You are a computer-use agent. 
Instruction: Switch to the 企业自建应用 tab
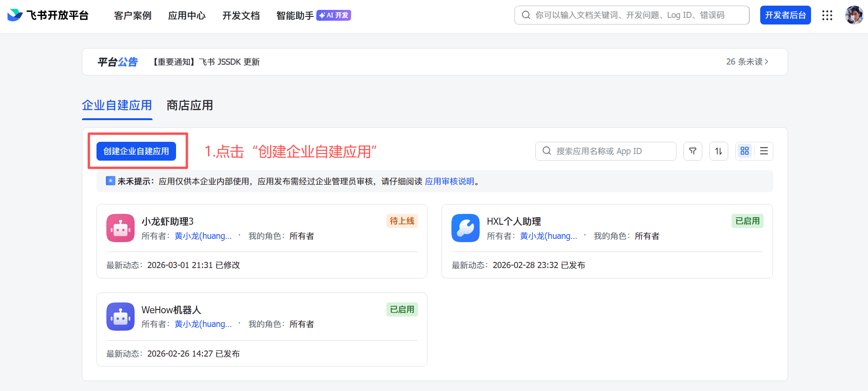coord(117,105)
